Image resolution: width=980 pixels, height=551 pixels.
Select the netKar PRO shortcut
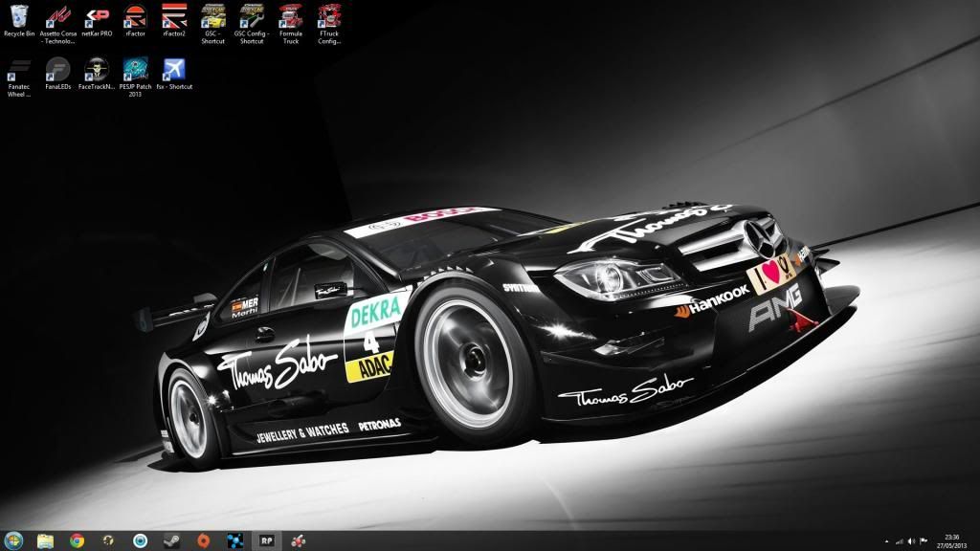tap(97, 21)
